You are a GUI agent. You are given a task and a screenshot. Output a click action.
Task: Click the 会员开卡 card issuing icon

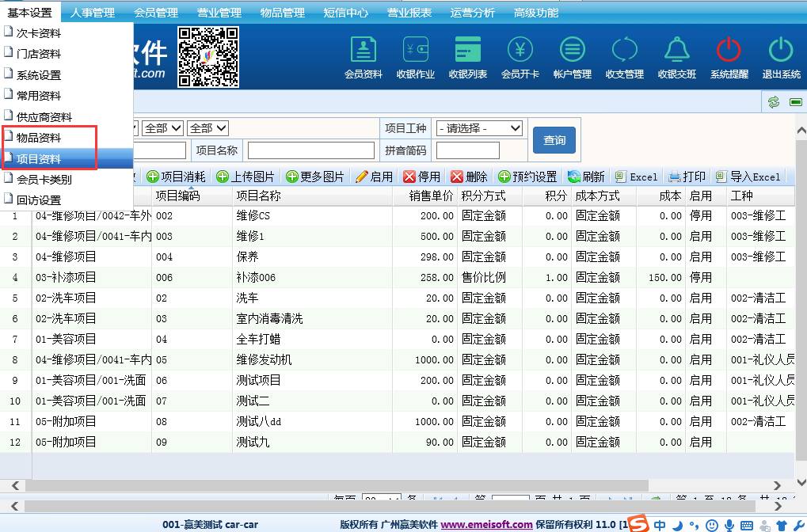coord(520,58)
